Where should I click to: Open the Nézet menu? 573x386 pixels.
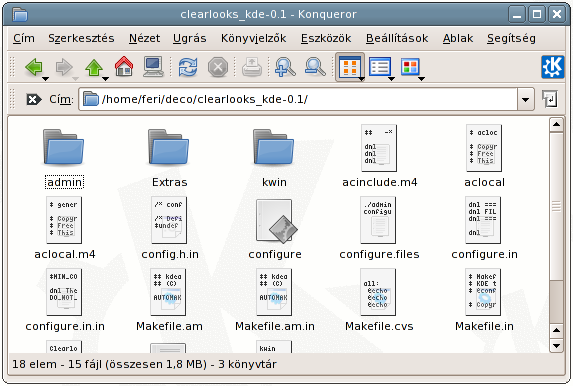pyautogui.click(x=144, y=38)
